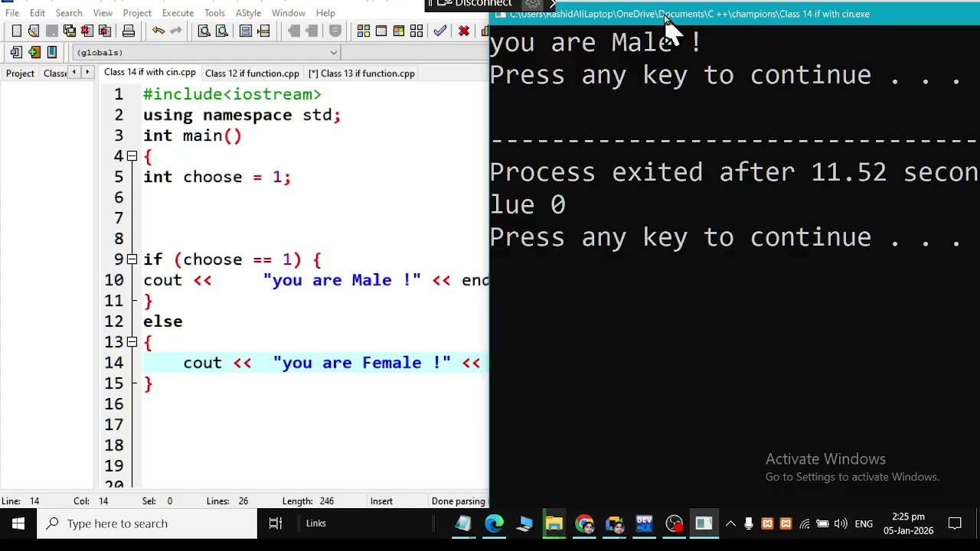Click the purple Syntax Check checkmark
Screen dimensions: 980x551
[x=440, y=31]
